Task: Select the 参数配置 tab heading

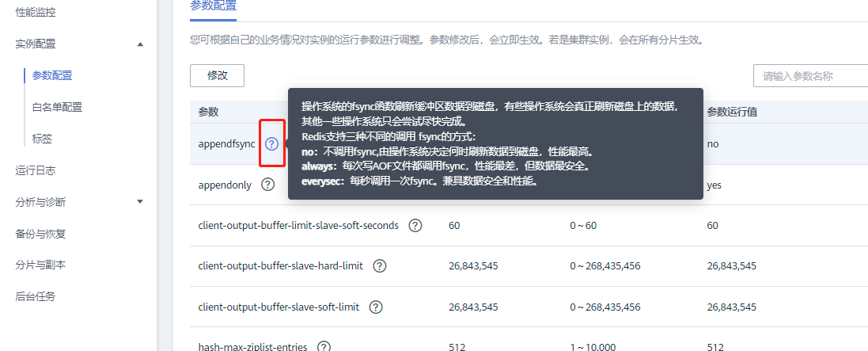Action: (x=213, y=6)
